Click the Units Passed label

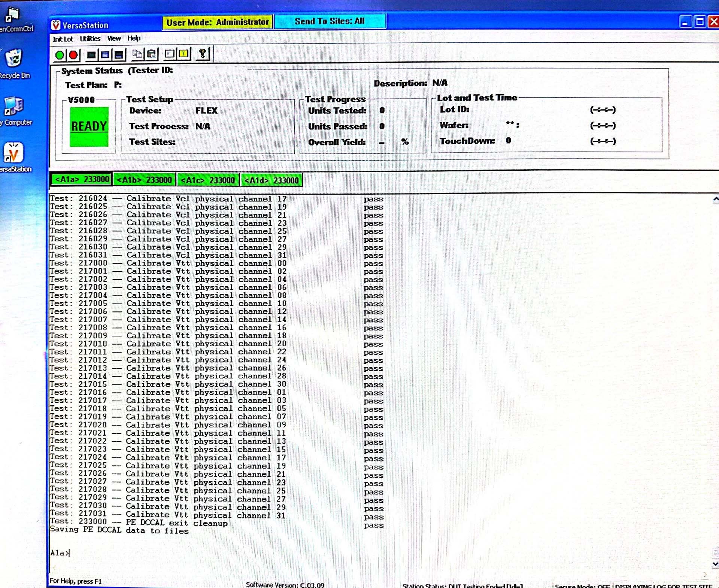[337, 127]
